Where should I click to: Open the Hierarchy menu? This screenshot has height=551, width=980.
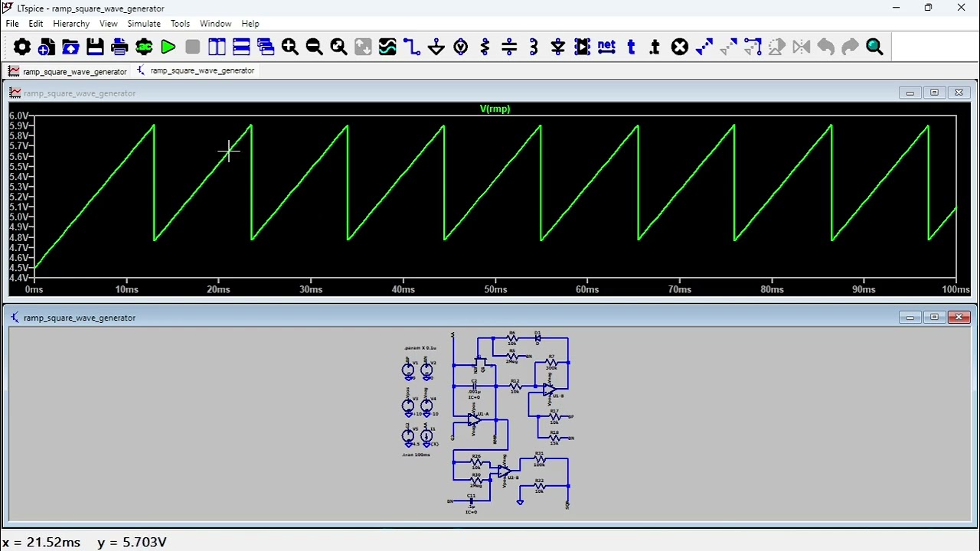click(71, 24)
